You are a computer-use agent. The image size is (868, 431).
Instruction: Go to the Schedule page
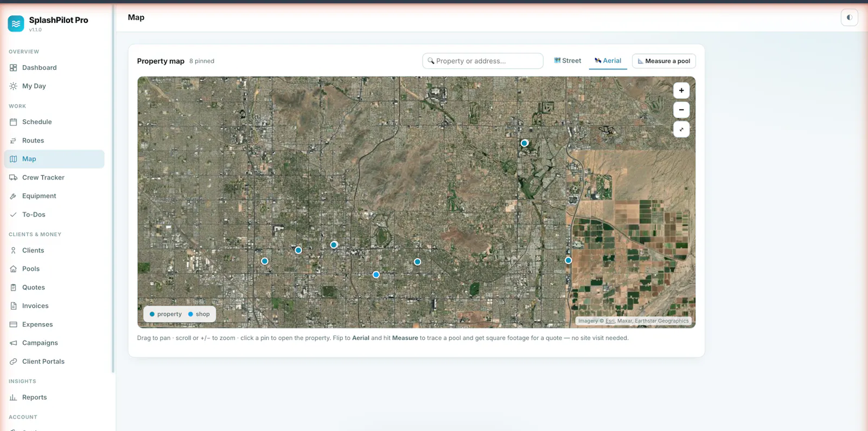pyautogui.click(x=54, y=122)
